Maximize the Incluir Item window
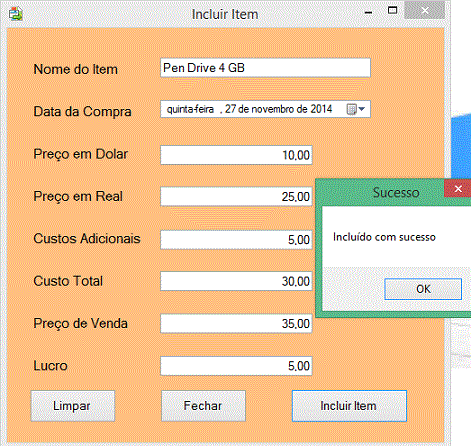 (392, 11)
